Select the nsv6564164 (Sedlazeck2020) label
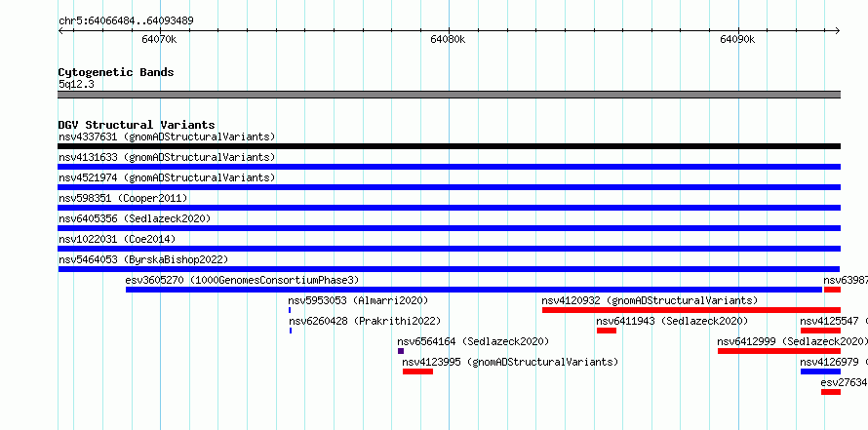The image size is (868, 430). [x=473, y=341]
